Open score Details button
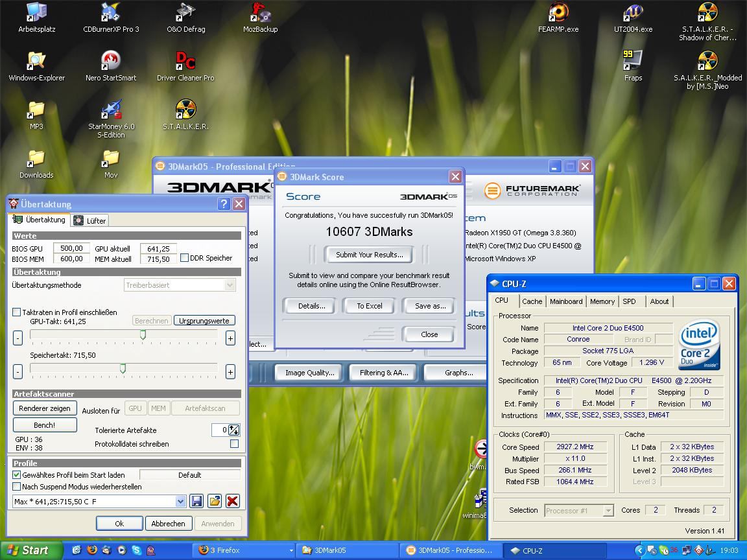This screenshot has height=560, width=747. pyautogui.click(x=311, y=306)
